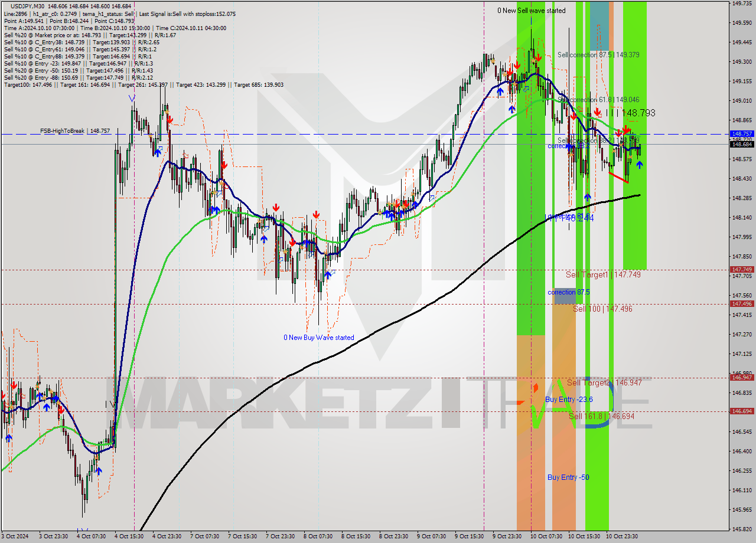Click the 148.285 price scale value

[x=742, y=198]
